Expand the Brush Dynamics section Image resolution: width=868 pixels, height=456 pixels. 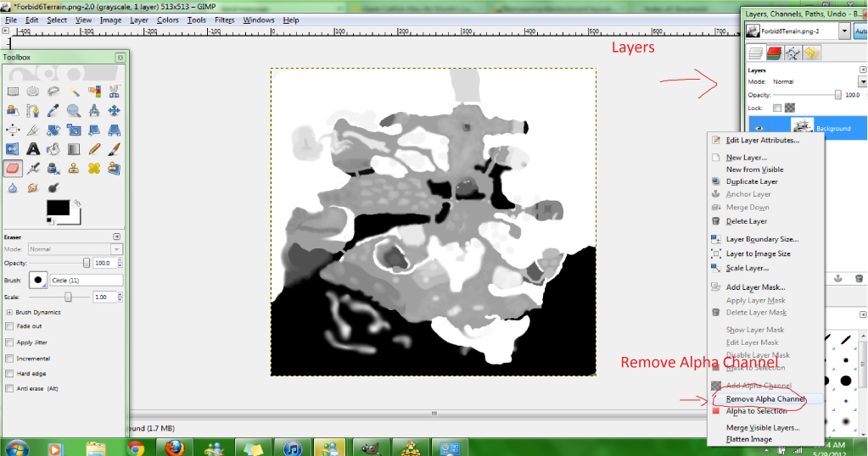pyautogui.click(x=9, y=312)
